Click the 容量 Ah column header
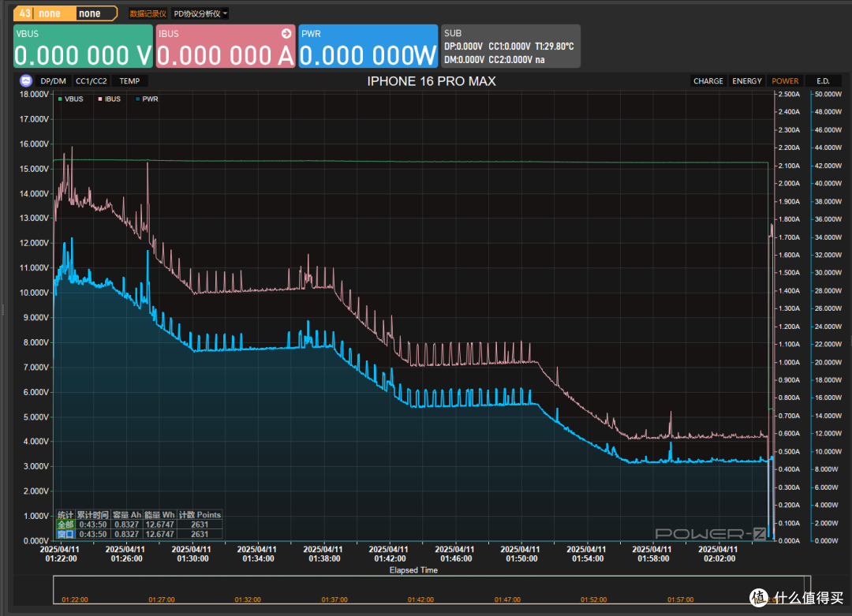 pos(127,515)
